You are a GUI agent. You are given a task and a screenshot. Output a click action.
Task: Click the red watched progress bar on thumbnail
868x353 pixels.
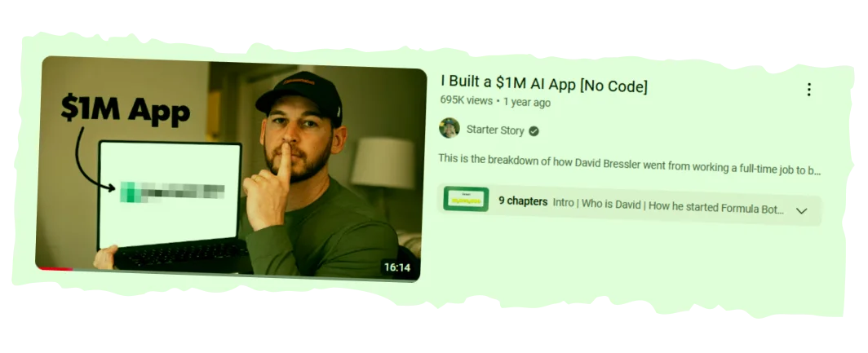click(55, 269)
